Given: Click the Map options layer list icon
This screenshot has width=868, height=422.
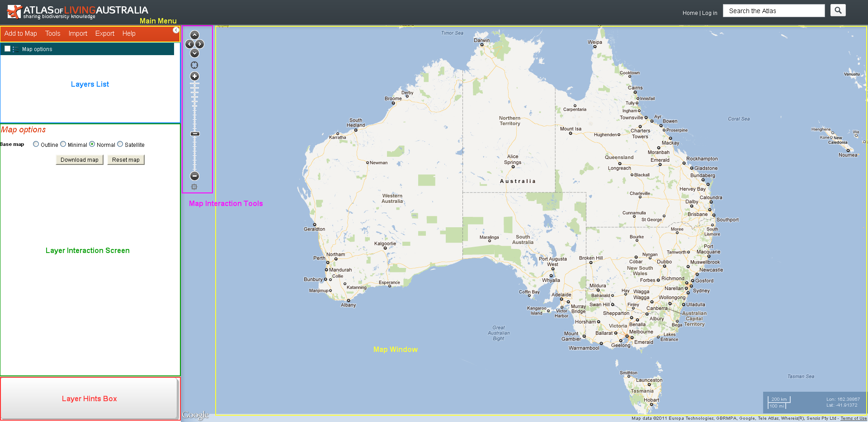Looking at the screenshot, I should coord(16,49).
